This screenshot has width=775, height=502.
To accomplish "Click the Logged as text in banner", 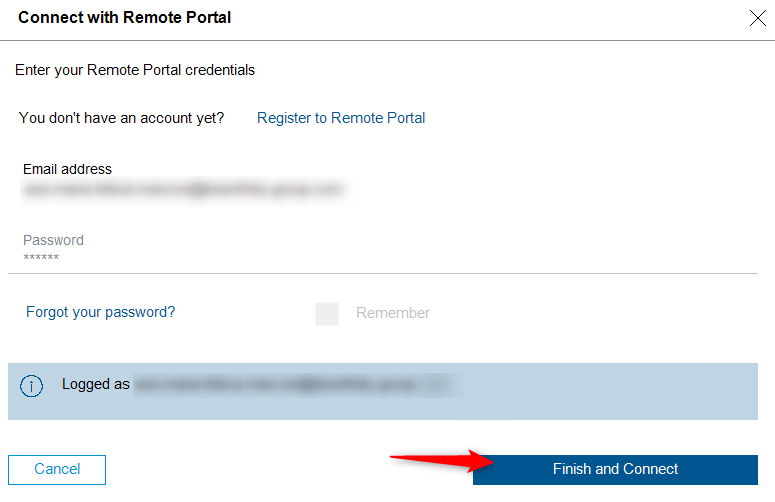I will [x=96, y=384].
